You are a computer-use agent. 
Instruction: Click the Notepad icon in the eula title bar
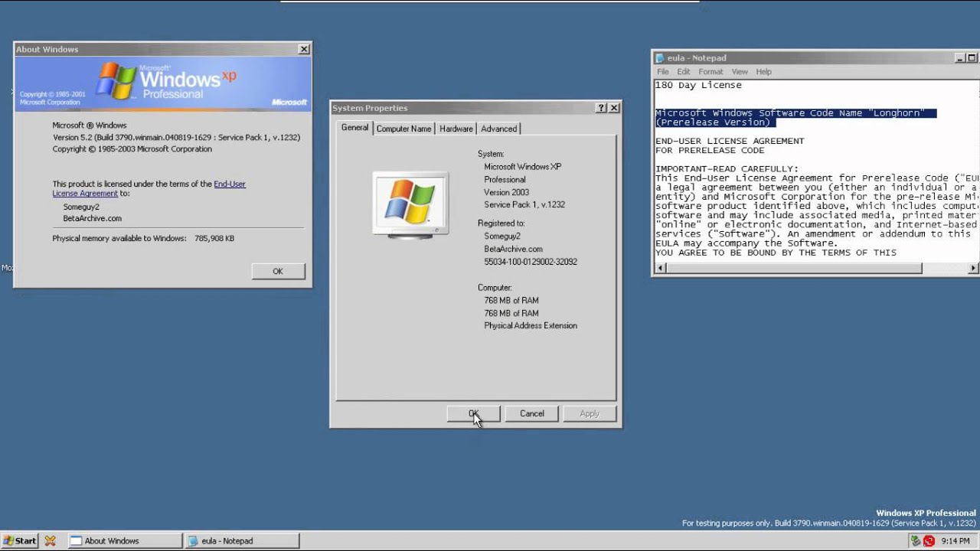coord(659,58)
